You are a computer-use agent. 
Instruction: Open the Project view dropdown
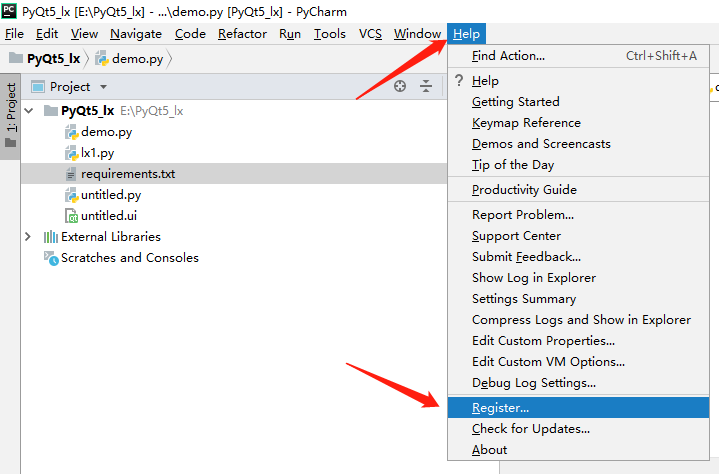pos(103,87)
